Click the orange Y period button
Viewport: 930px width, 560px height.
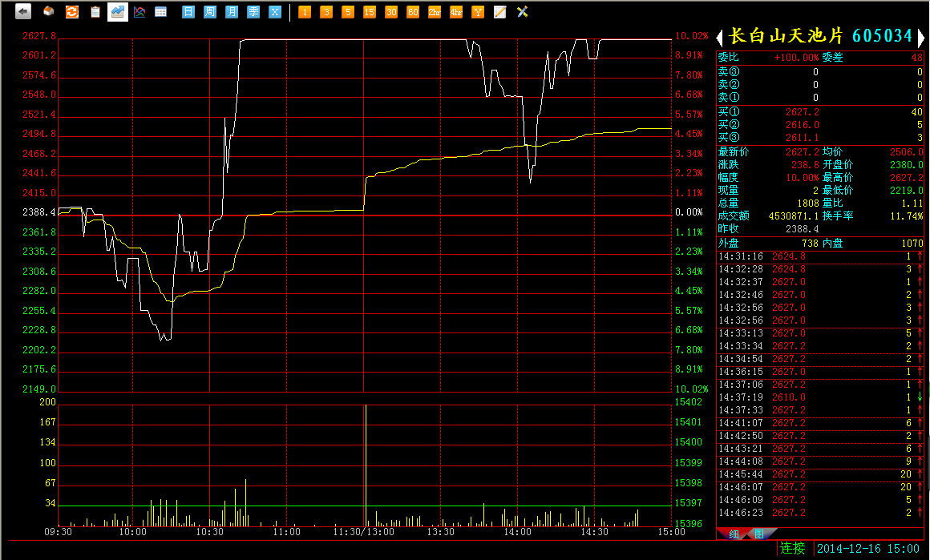point(478,12)
